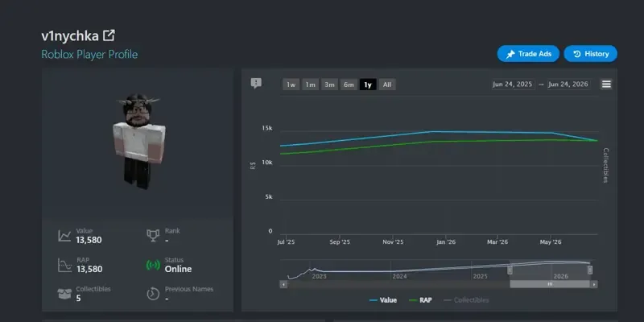Click the Rank trophy icon
This screenshot has width=644, height=322.
pyautogui.click(x=153, y=235)
